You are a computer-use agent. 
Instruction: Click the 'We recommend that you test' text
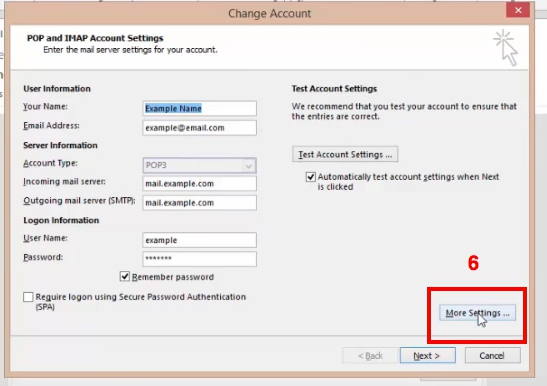click(404, 111)
